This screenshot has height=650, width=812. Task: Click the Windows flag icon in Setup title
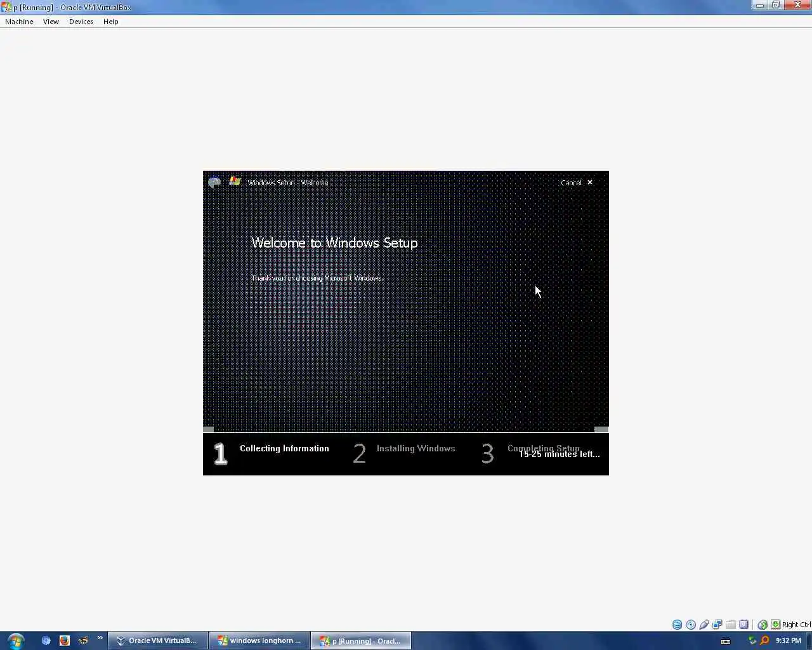click(x=235, y=181)
